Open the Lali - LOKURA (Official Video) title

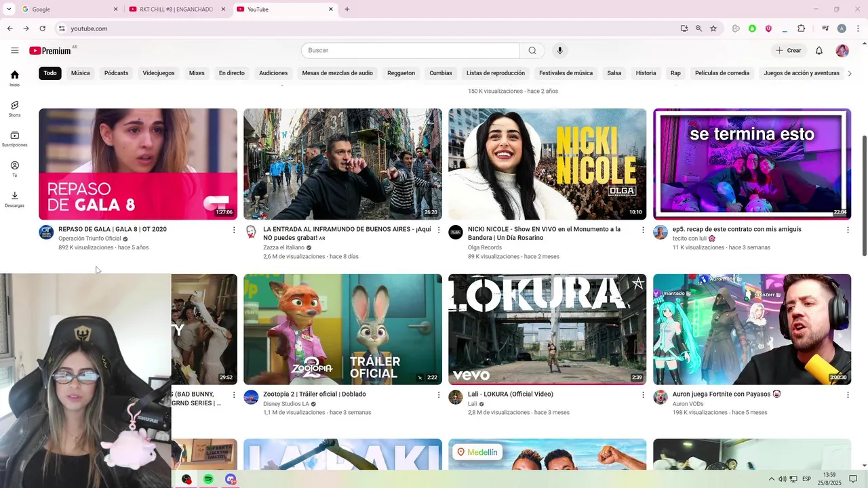click(511, 394)
